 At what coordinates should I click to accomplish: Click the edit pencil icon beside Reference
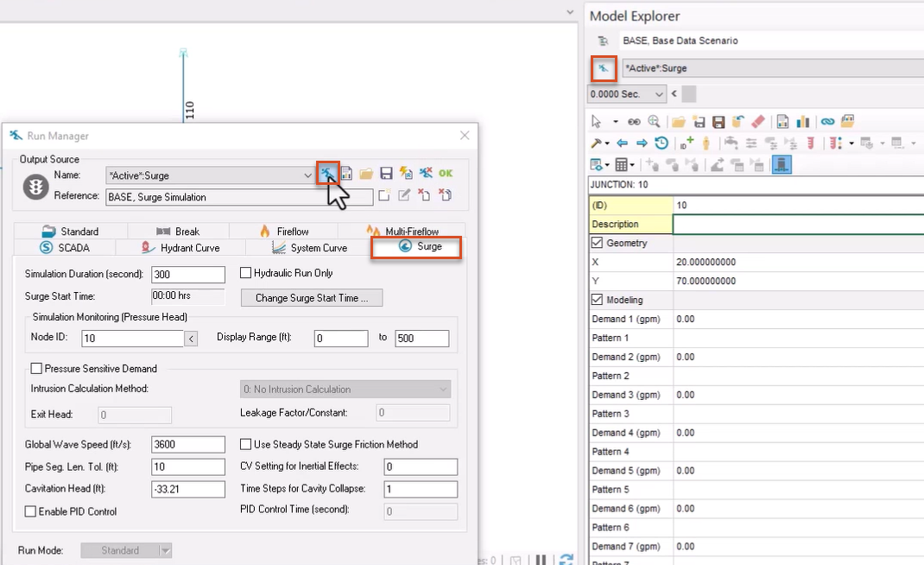click(404, 195)
